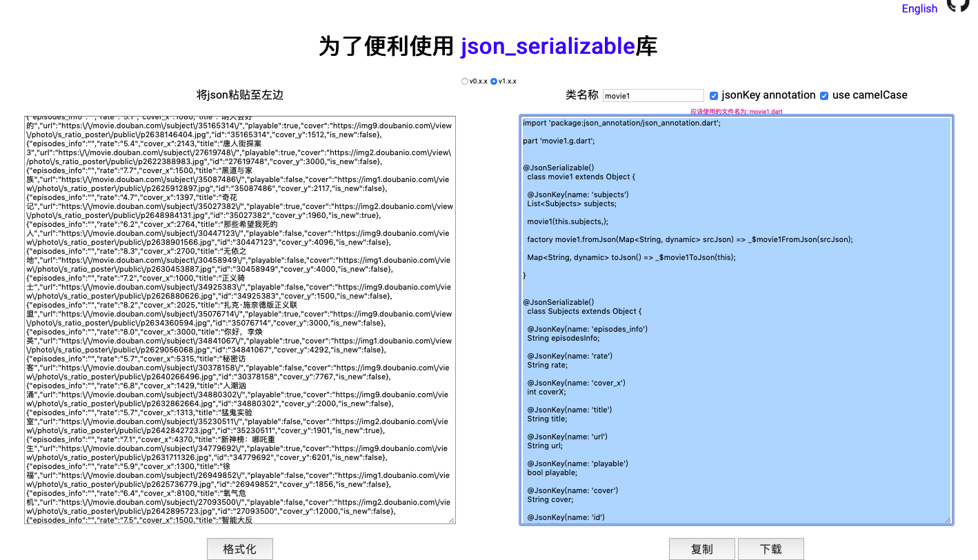Click inside the generated Dart code output area
Screen dimensions: 978x560
click(x=736, y=320)
